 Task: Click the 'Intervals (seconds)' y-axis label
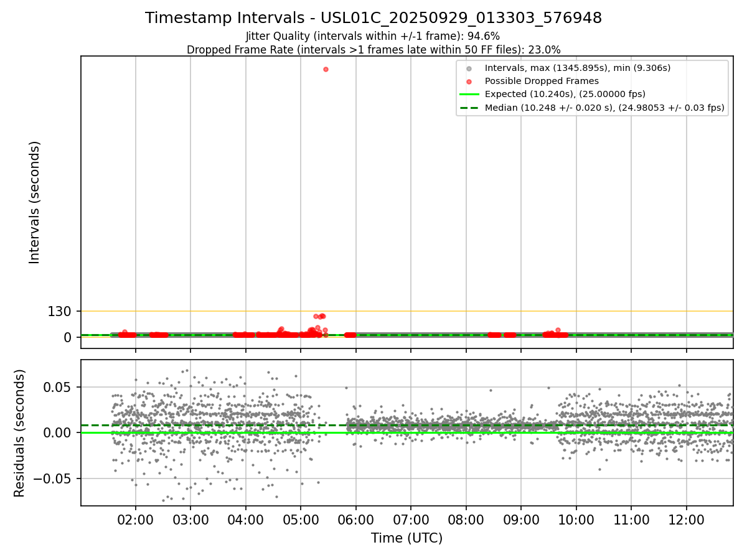pos(35,202)
